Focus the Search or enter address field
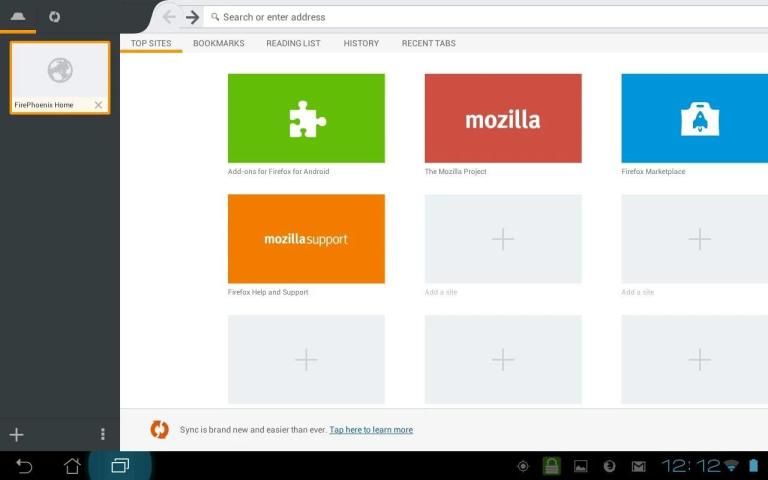768x480 pixels. (x=480, y=17)
